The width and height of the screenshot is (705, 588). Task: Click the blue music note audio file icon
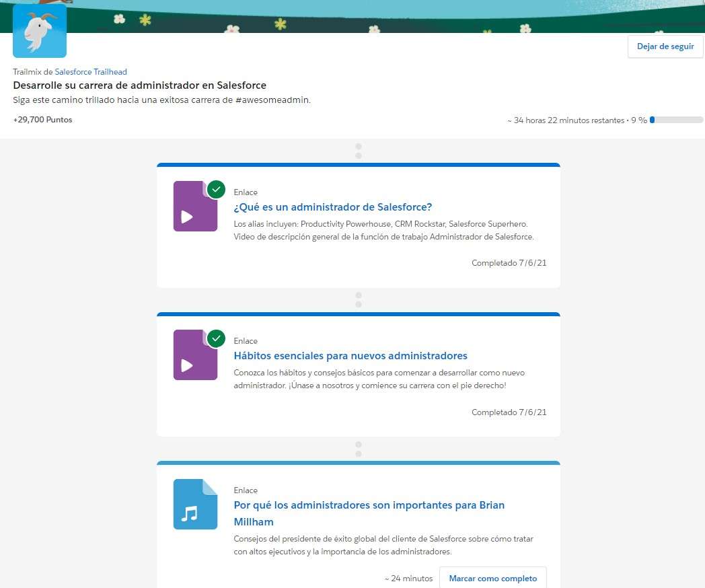point(195,504)
